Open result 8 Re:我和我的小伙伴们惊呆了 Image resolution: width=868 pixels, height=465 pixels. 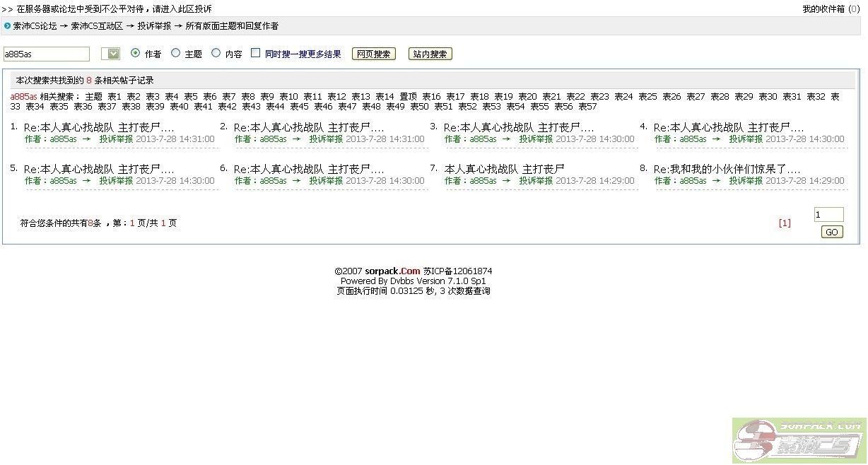tap(727, 169)
